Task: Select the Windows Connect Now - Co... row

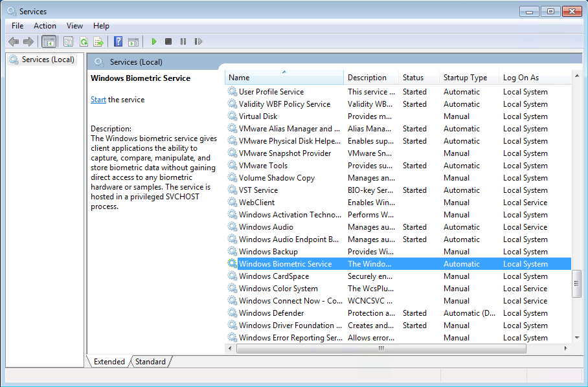Action: 398,301
